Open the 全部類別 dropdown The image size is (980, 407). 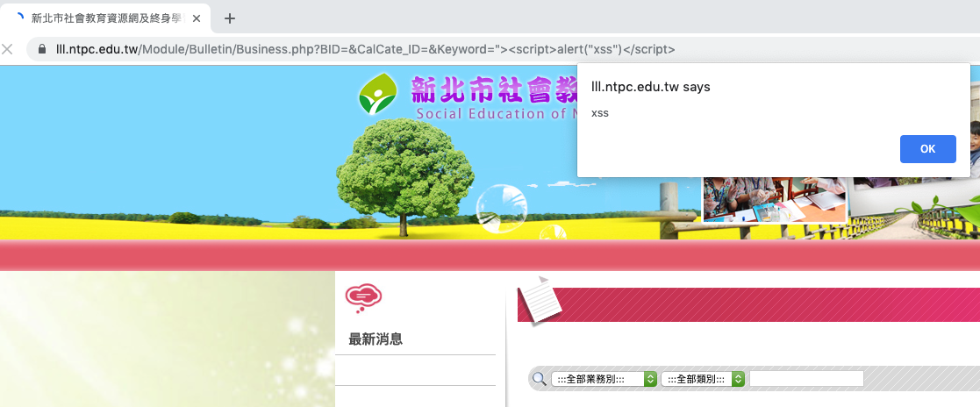[x=703, y=379]
